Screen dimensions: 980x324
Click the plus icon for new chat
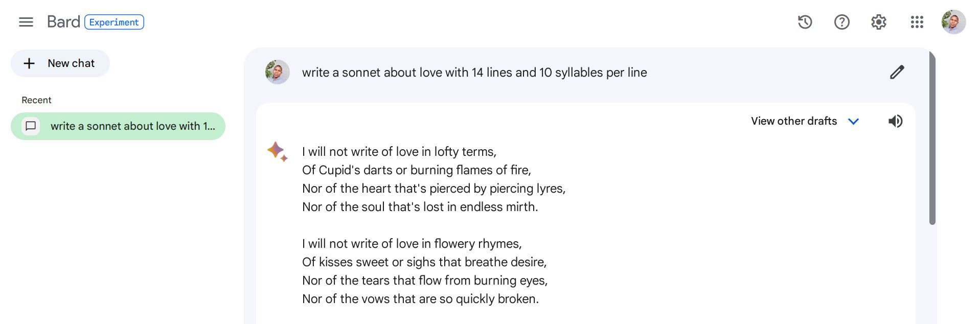coord(29,63)
